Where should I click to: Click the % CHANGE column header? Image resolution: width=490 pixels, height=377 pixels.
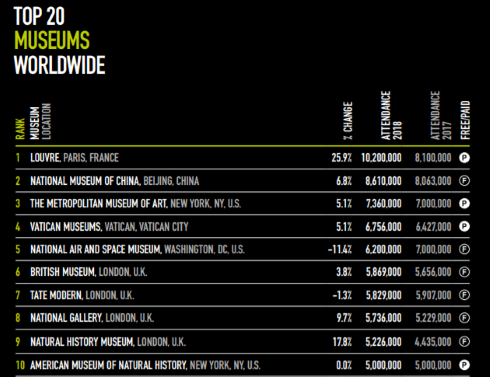(348, 121)
